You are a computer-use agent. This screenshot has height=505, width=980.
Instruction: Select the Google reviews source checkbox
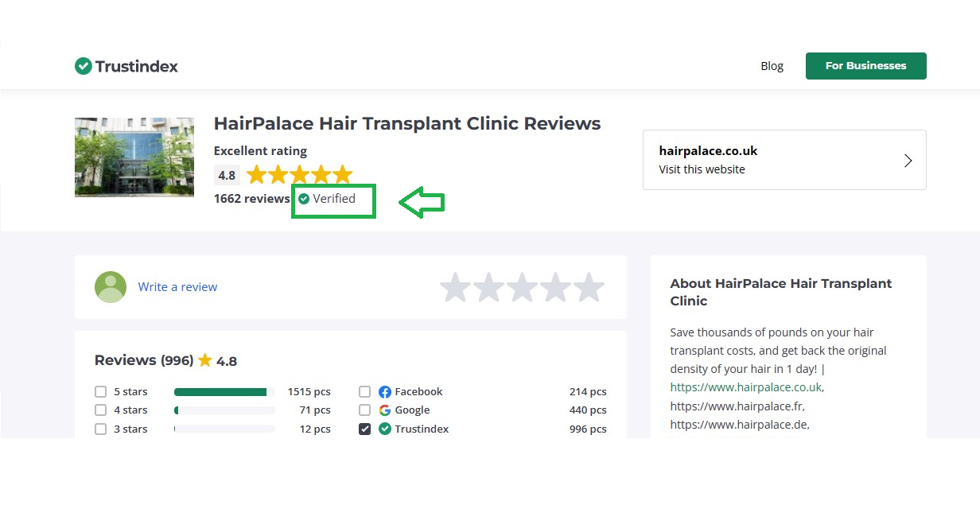pyautogui.click(x=364, y=410)
